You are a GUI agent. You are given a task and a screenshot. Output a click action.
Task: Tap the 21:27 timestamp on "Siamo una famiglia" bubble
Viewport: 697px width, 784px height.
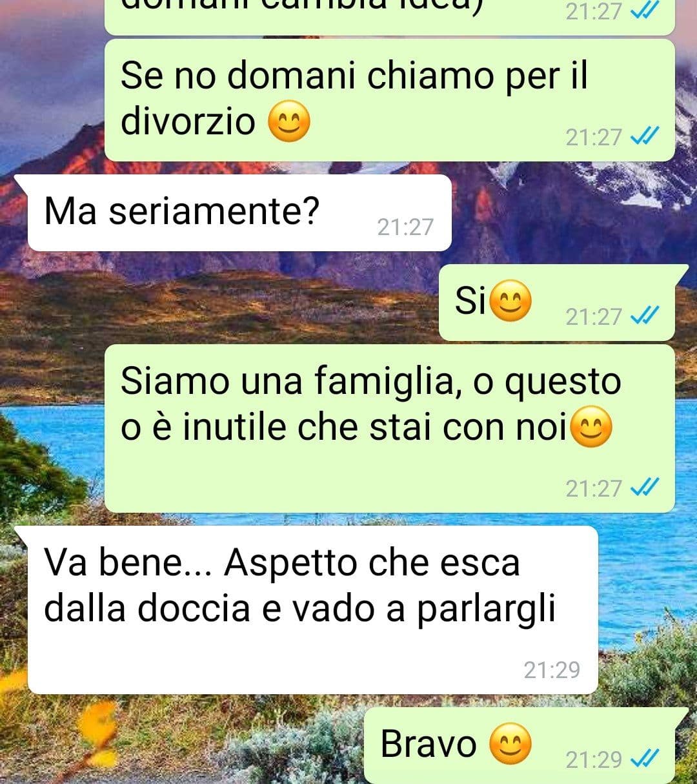[594, 488]
